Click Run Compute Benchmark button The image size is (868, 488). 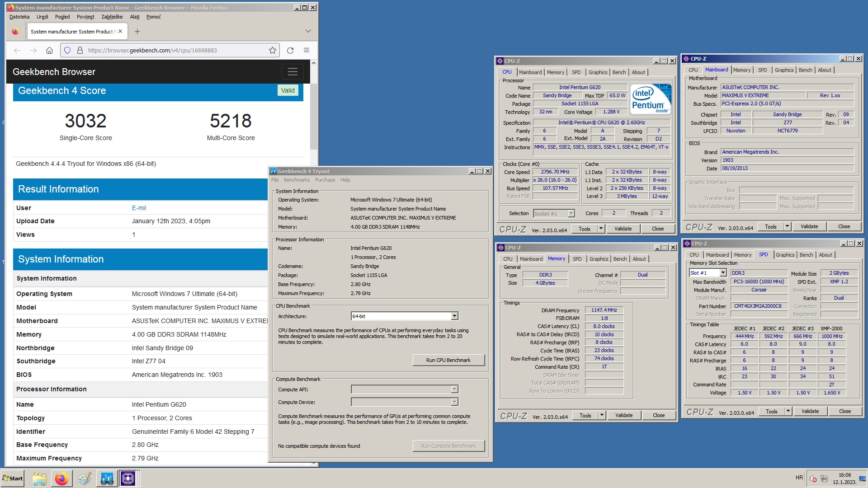click(x=448, y=446)
